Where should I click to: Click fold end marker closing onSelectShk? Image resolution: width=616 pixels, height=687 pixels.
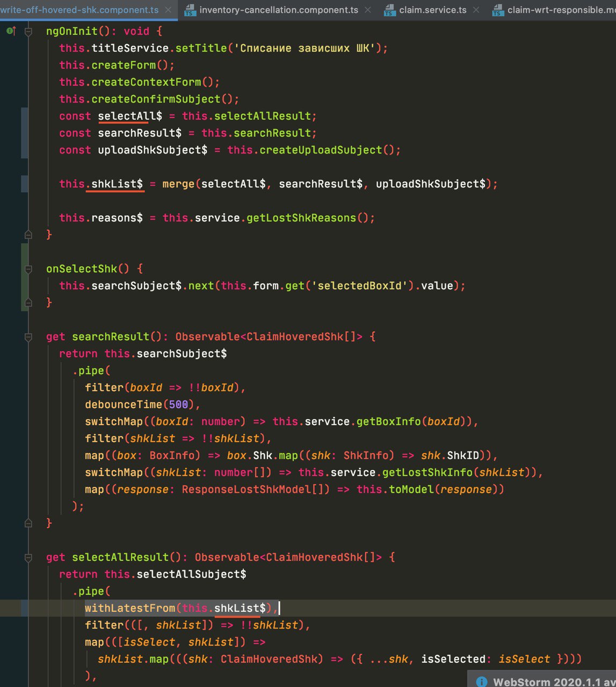[28, 303]
